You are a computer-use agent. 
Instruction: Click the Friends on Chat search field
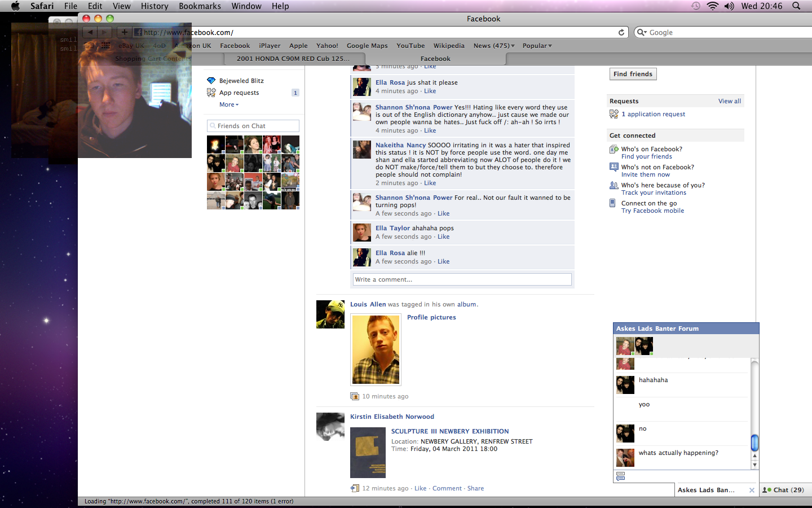[x=253, y=126]
